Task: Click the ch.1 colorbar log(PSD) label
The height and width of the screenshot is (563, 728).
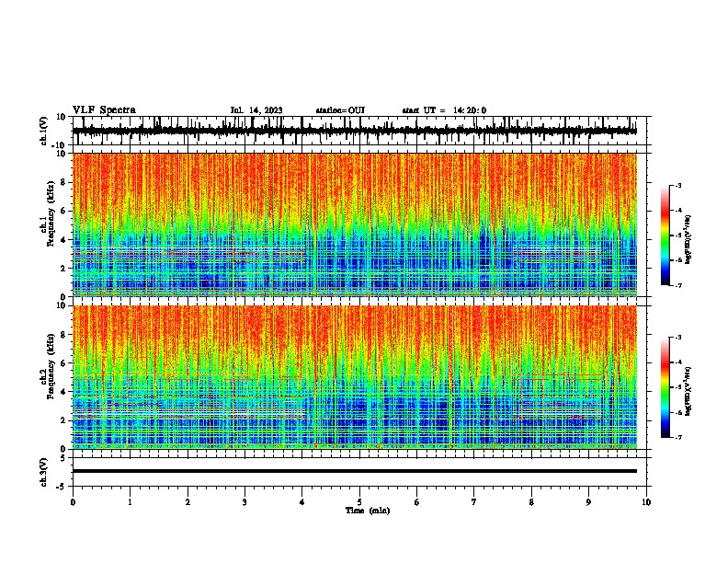Action: point(688,239)
